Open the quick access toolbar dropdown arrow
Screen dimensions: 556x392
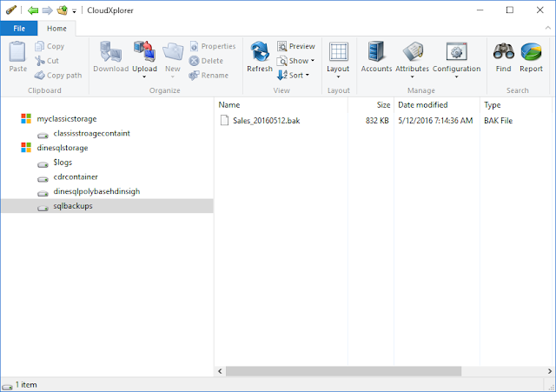(x=74, y=11)
